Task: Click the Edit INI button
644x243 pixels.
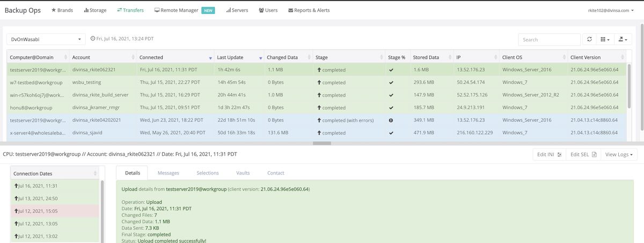Action: tap(549, 154)
